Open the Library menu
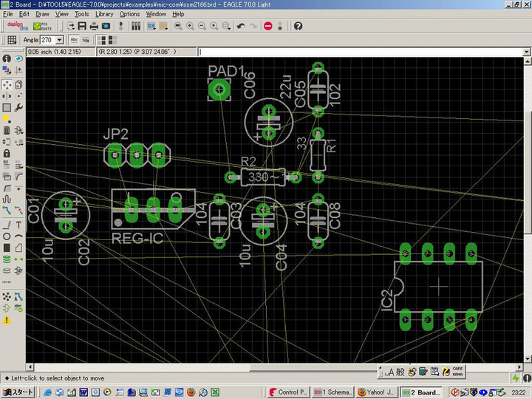Screen dimensions: 532x399 pos(104,14)
